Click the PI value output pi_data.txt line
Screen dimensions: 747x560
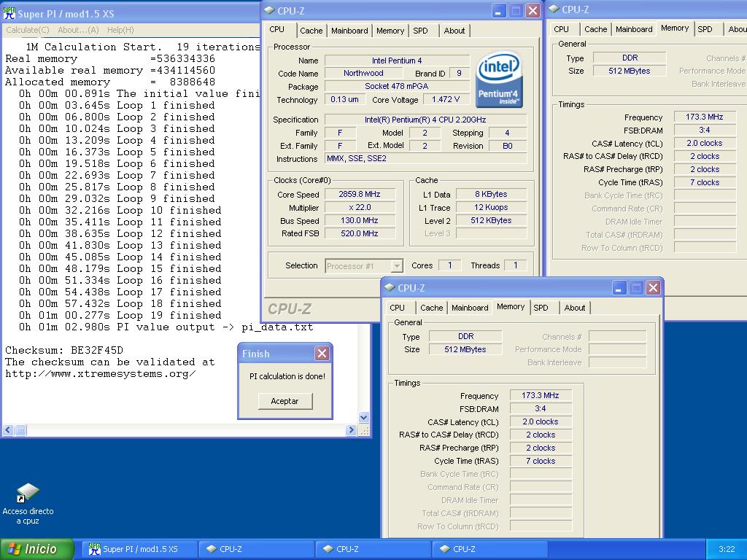click(166, 327)
